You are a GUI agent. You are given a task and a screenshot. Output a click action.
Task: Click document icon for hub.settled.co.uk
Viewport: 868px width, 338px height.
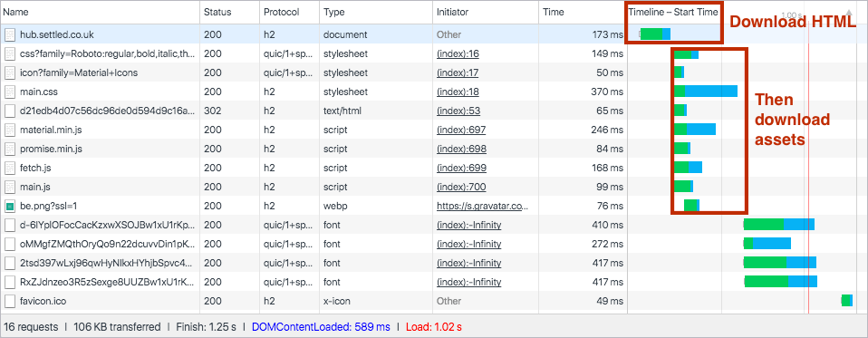click(x=10, y=34)
